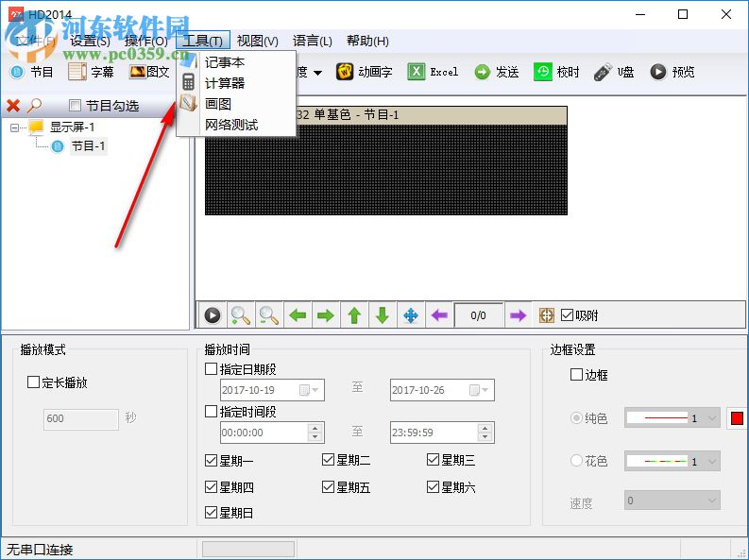
Task: Choose 记事本 from Tools menu
Action: point(236,62)
